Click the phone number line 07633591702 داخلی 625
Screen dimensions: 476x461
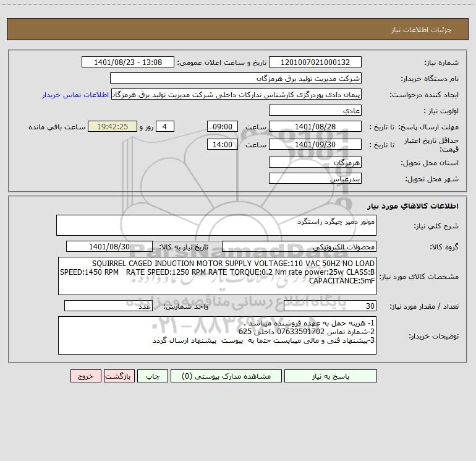pyautogui.click(x=307, y=332)
